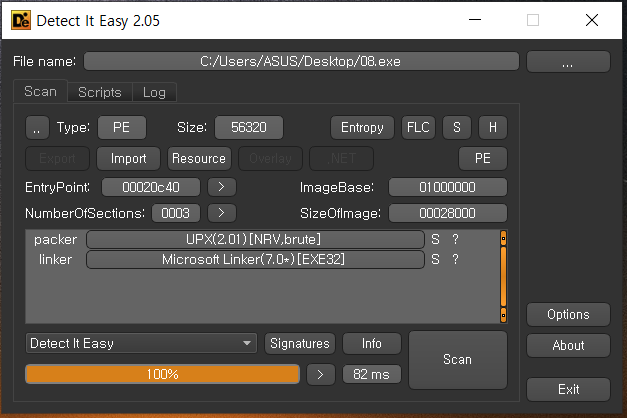Click the S icon in linker row
Image resolution: width=627 pixels, height=418 pixels.
pyautogui.click(x=435, y=260)
